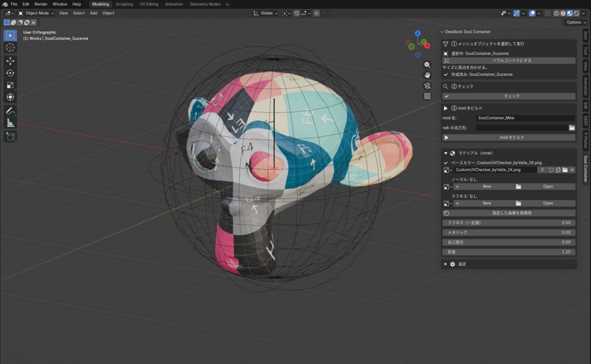Select the Add Cube tool
This screenshot has height=364, width=591.
coord(10,136)
